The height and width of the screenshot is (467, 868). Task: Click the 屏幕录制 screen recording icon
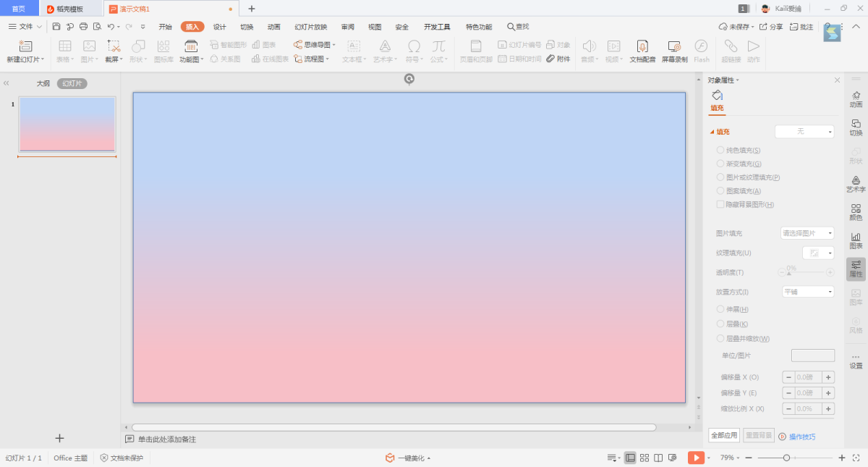point(674,46)
